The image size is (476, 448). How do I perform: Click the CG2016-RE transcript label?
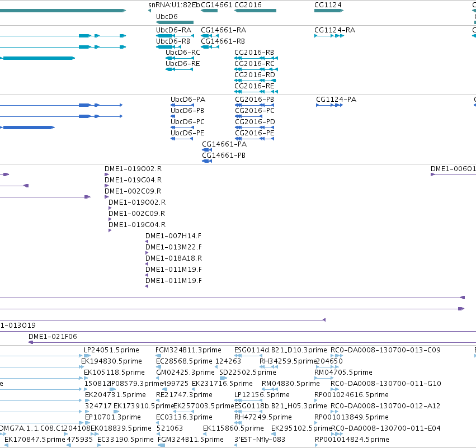tap(254, 86)
